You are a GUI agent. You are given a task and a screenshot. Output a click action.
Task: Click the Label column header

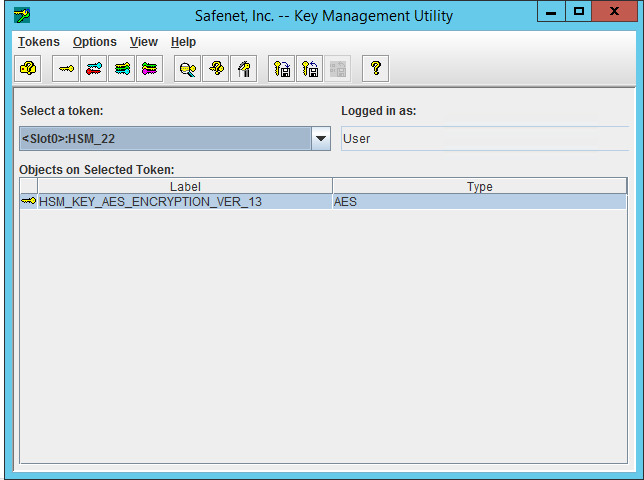(x=185, y=186)
